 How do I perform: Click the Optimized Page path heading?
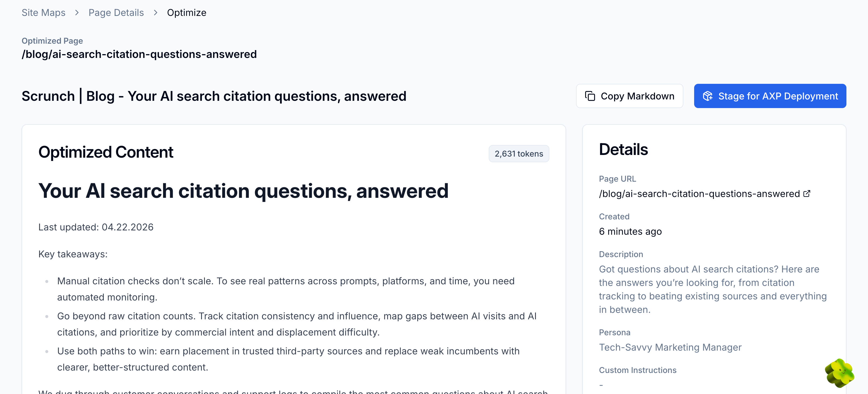coord(139,54)
